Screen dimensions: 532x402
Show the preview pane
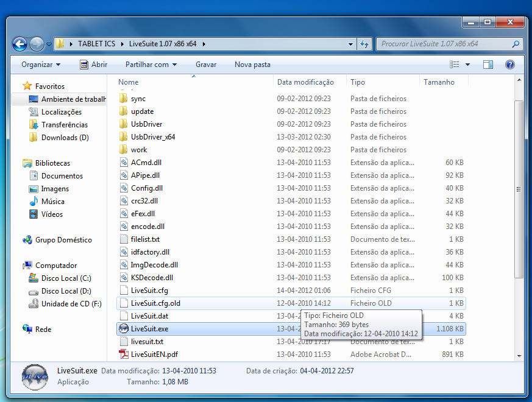488,65
